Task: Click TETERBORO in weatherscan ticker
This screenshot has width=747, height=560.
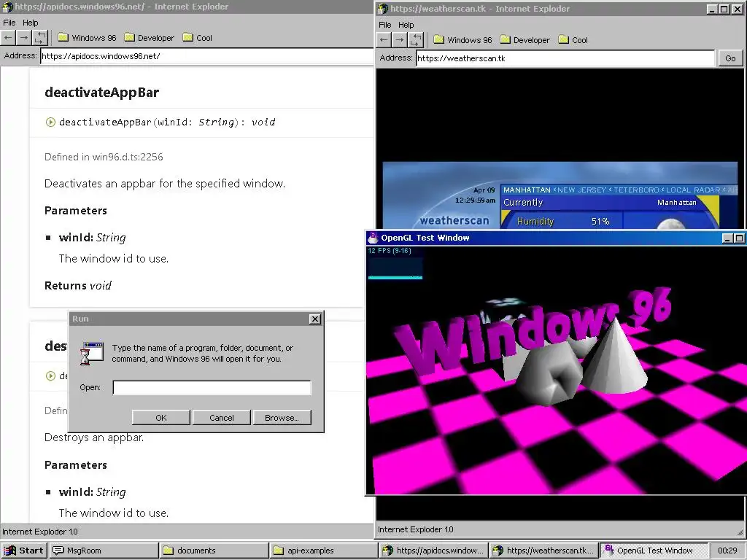Action: (x=636, y=190)
